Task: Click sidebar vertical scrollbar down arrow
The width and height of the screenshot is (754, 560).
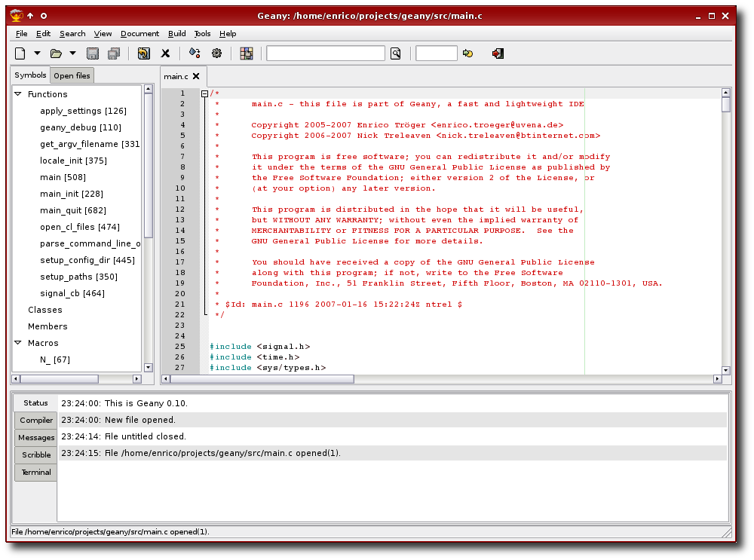Action: tap(148, 367)
